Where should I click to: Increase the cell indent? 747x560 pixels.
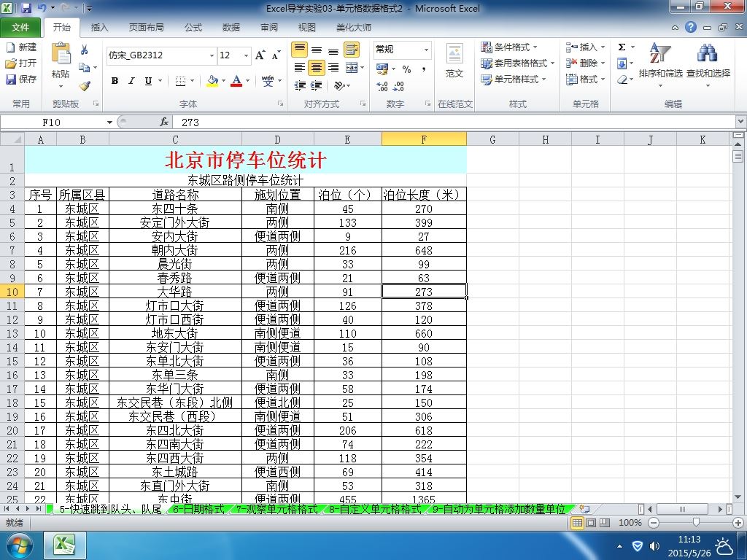[x=317, y=86]
